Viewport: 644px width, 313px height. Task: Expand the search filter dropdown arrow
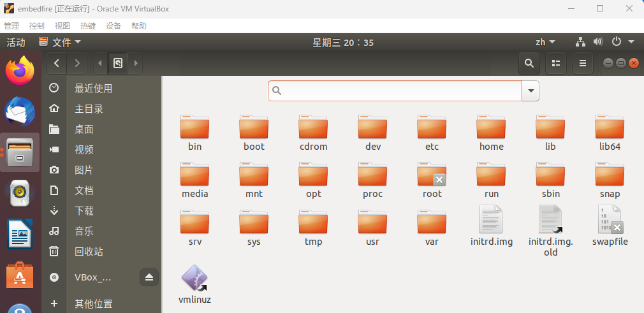[531, 91]
